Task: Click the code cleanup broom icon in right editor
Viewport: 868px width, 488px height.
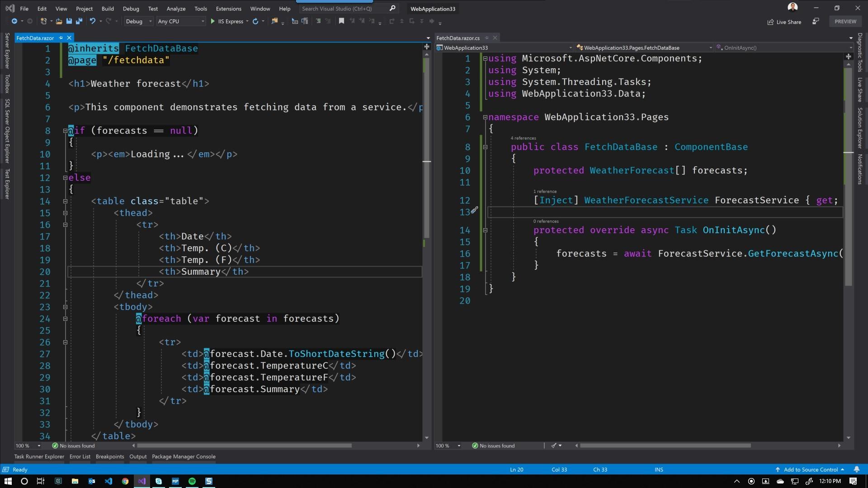Action: (554, 446)
